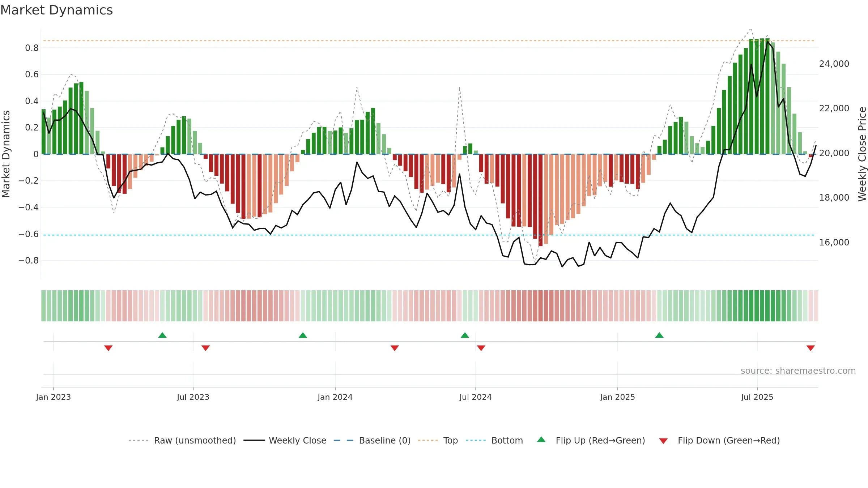868x488 pixels.
Task: Click the source: sharemaestro.com text
Action: click(798, 371)
